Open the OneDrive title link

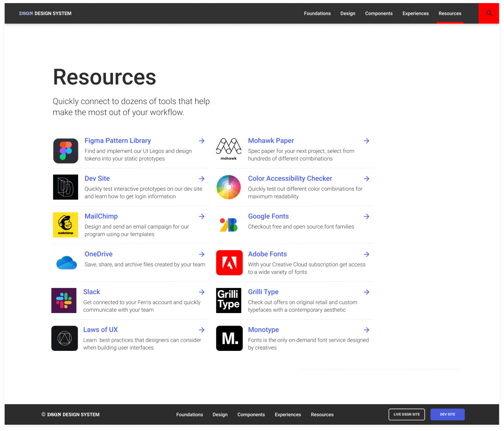click(x=99, y=254)
